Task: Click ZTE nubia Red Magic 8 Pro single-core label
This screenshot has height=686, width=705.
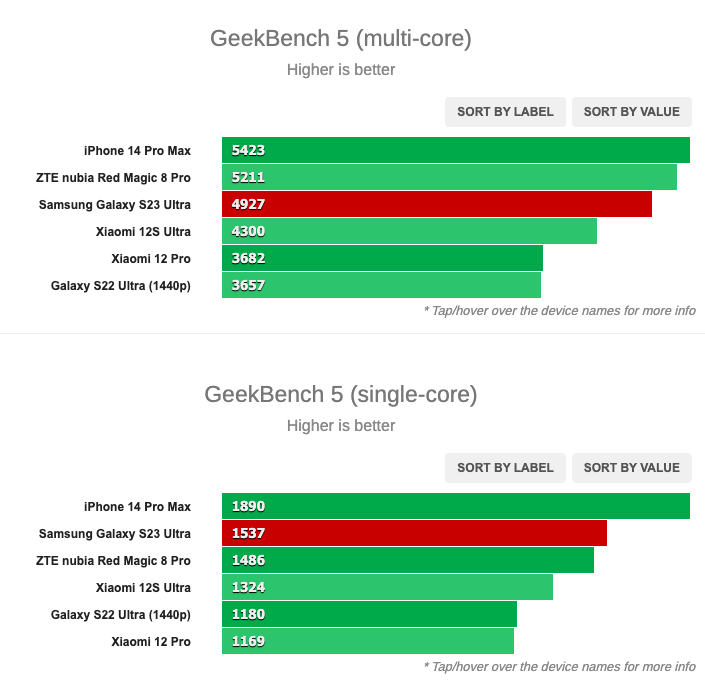Action: click(x=113, y=561)
